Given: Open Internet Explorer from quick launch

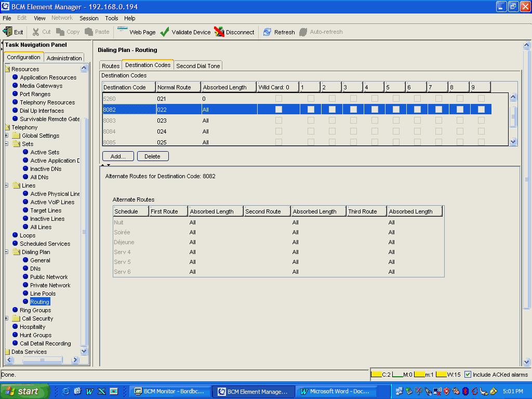Looking at the screenshot, I should tap(66, 391).
